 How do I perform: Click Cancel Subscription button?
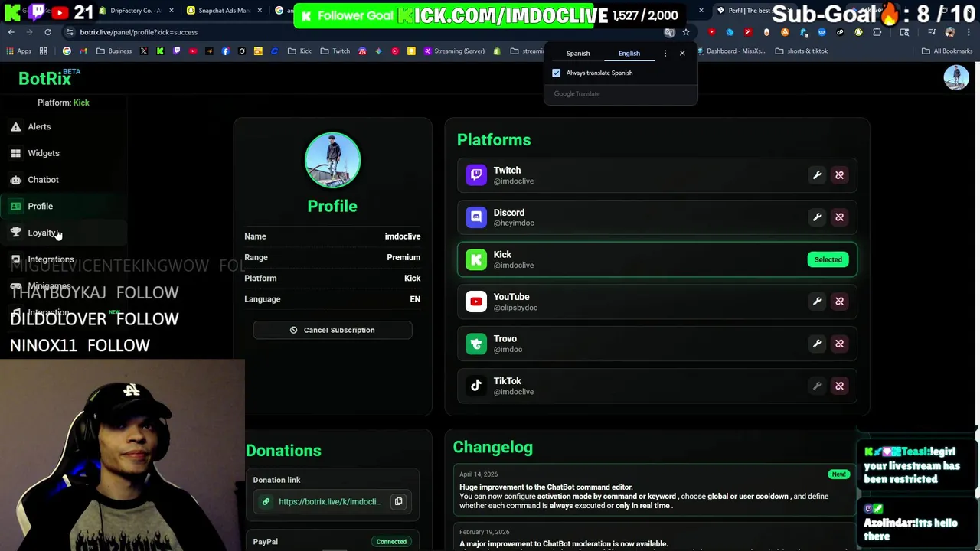(332, 330)
